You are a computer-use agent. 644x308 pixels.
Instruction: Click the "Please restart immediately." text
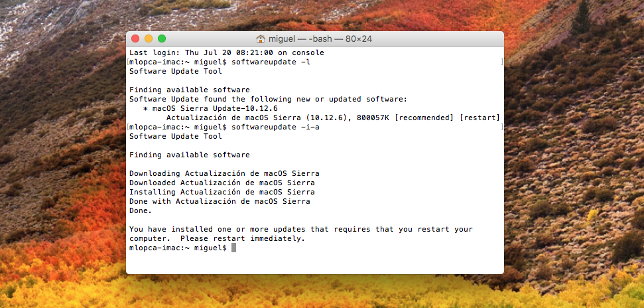coord(243,238)
